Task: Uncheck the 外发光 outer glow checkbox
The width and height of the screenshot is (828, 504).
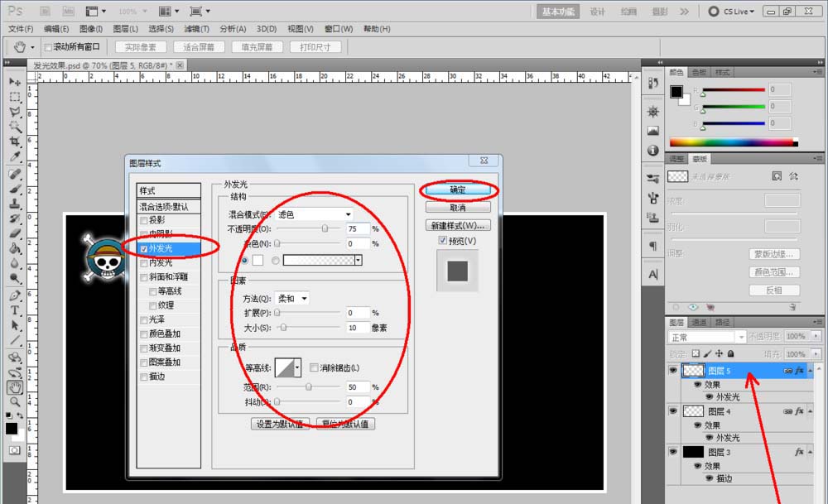Action: [143, 248]
